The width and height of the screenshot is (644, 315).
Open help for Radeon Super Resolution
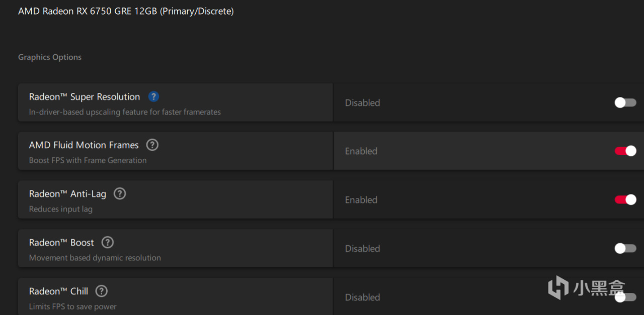click(153, 96)
